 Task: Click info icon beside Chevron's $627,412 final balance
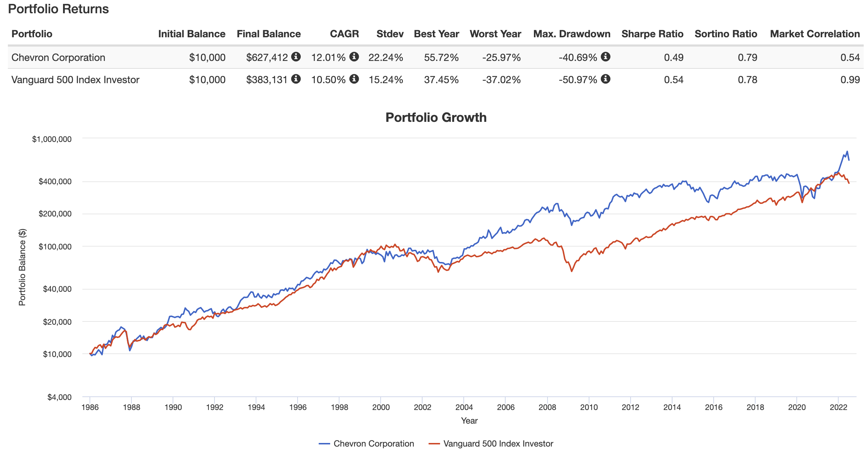pos(296,57)
